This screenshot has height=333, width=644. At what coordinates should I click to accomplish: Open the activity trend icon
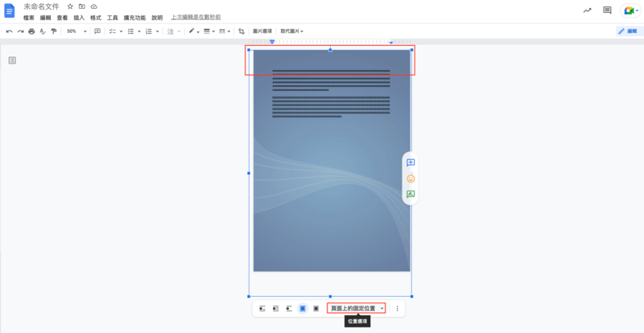(x=587, y=10)
